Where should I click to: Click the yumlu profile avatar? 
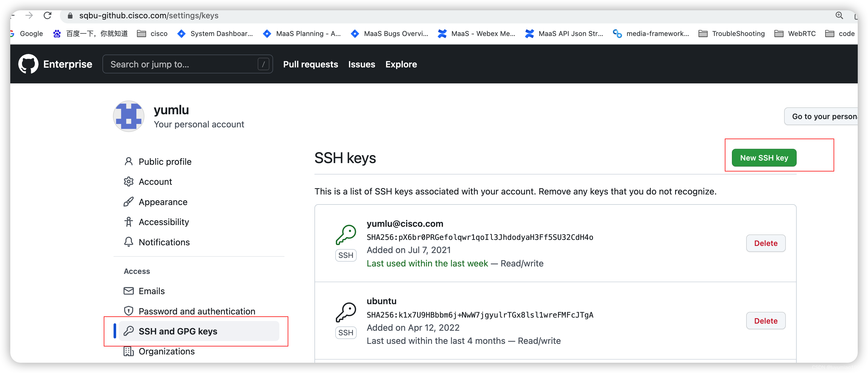point(129,116)
